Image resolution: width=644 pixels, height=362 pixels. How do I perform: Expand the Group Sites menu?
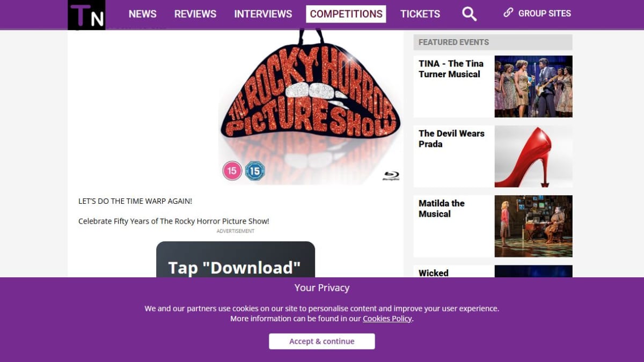537,13
